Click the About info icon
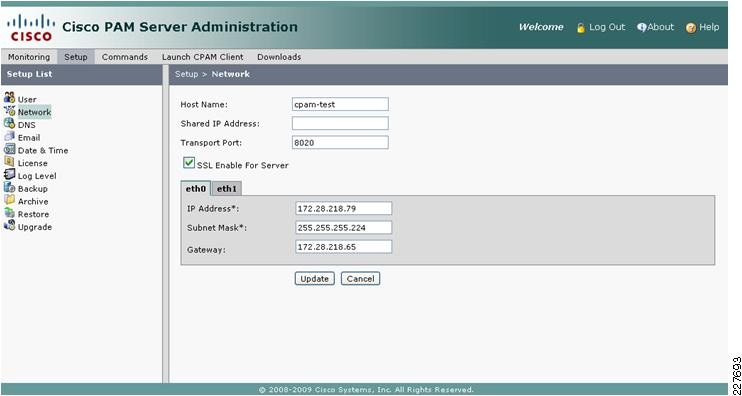 (x=642, y=27)
